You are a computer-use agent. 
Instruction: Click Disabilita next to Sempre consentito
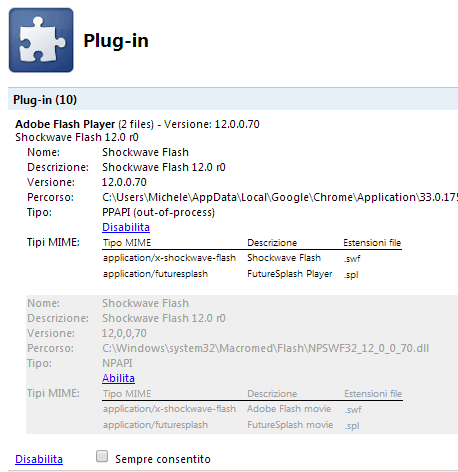tap(39, 459)
